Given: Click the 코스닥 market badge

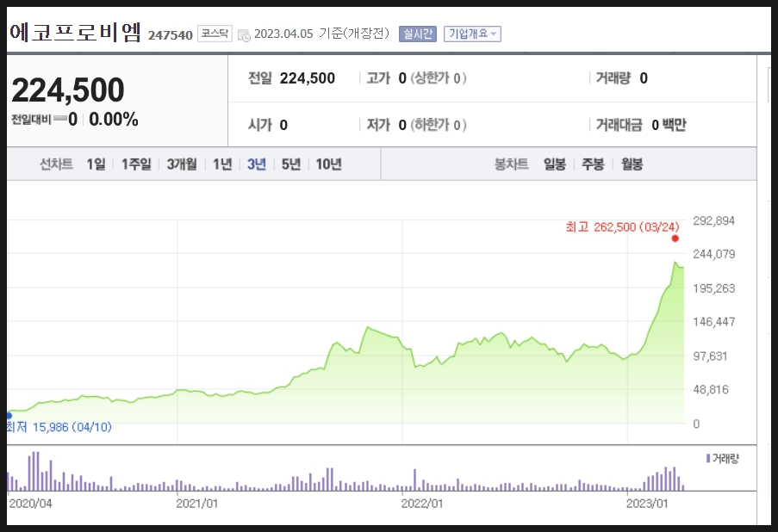Looking at the screenshot, I should (215, 34).
